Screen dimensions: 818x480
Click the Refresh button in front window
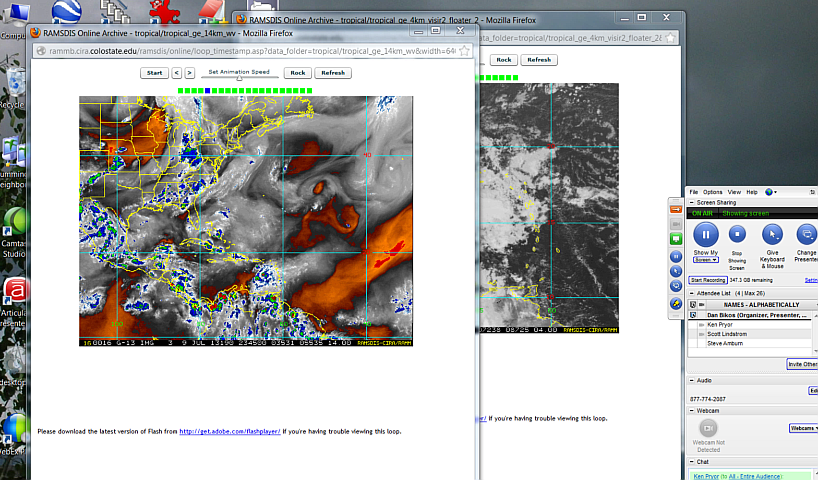333,73
